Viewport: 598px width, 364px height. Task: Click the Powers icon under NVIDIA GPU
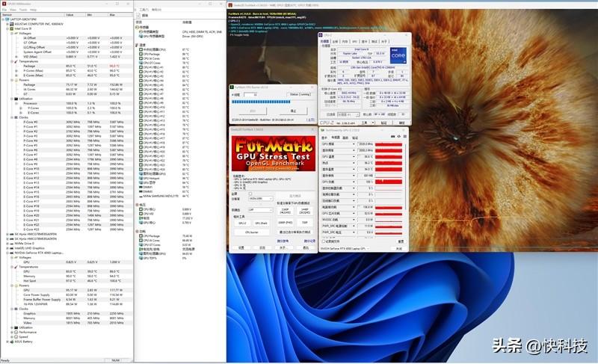coord(15,284)
